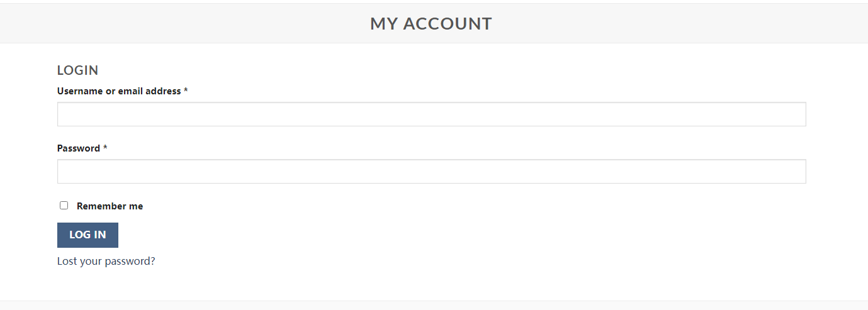Click the gray header banner behind MY ACCOUNT
The height and width of the screenshot is (310, 868).
[x=189, y=24]
